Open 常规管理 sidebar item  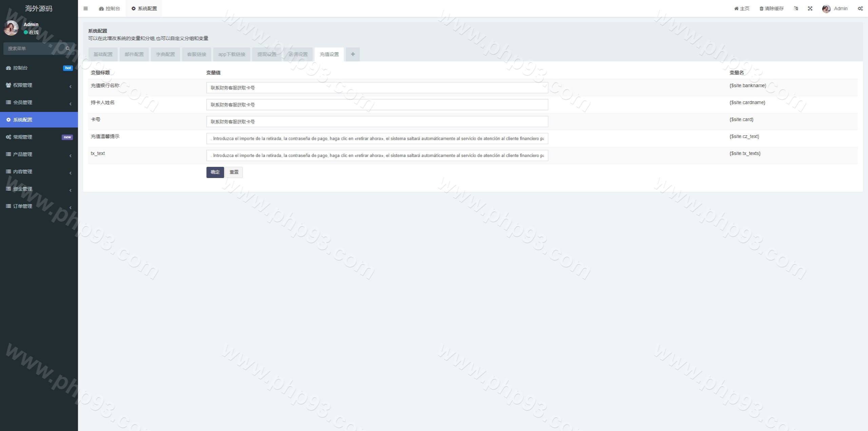[x=39, y=137]
